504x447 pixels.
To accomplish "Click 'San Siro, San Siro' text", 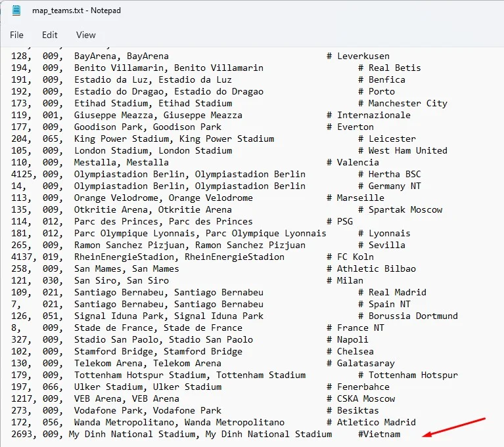I will [122, 281].
